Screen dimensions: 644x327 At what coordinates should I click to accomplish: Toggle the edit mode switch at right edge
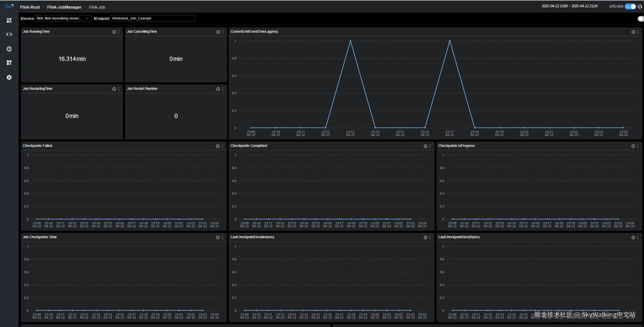640,19
